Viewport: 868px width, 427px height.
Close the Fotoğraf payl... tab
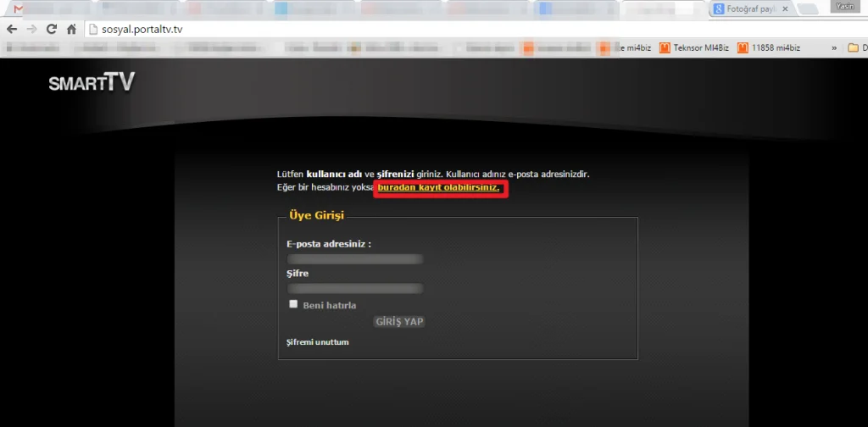(785, 8)
